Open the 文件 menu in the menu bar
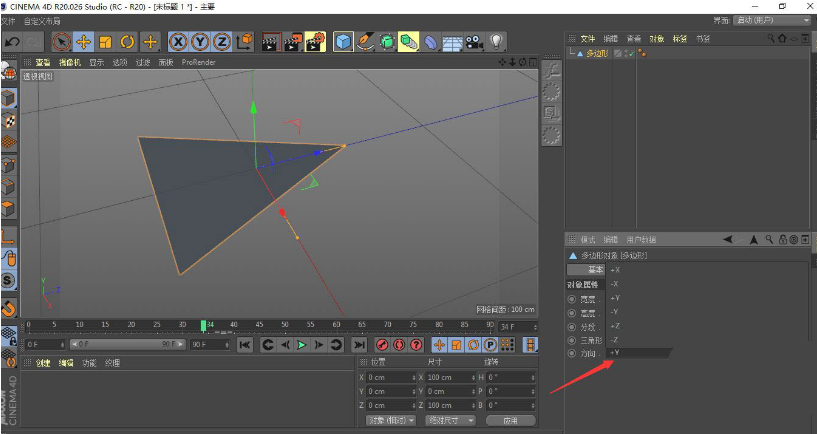 coord(9,20)
